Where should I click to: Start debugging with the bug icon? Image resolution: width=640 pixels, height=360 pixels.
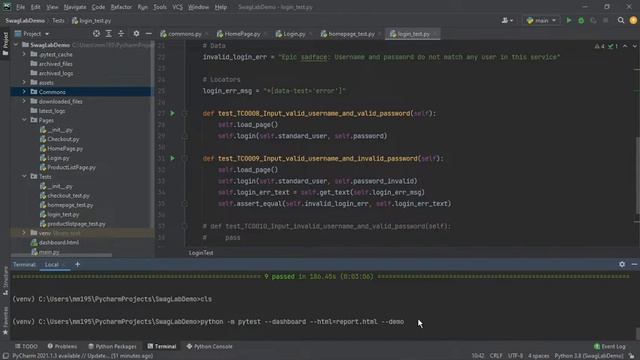(x=581, y=20)
